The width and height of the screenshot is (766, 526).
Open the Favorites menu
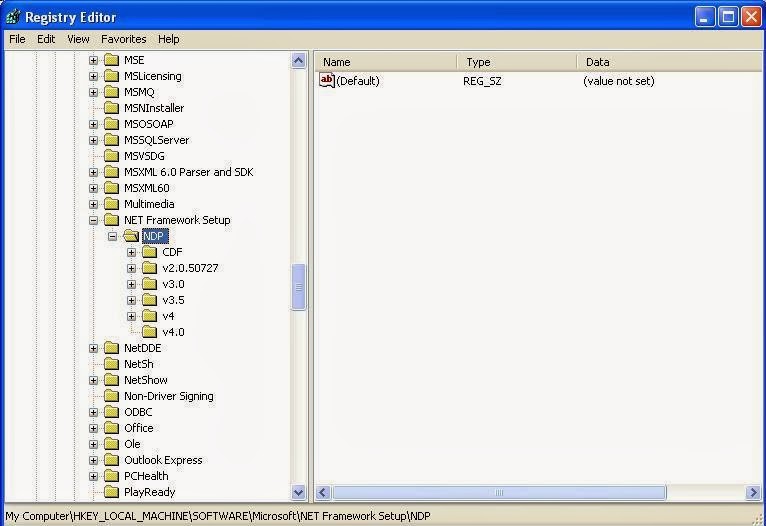point(124,39)
